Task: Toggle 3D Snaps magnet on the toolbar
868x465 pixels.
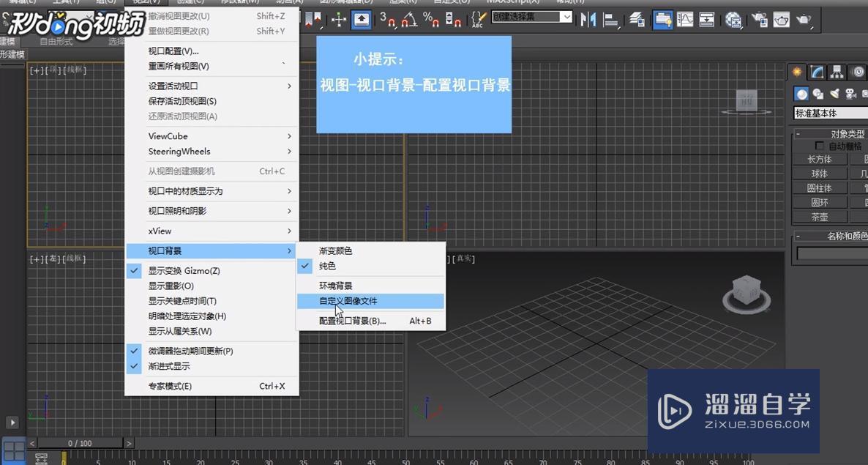Action: point(390,20)
